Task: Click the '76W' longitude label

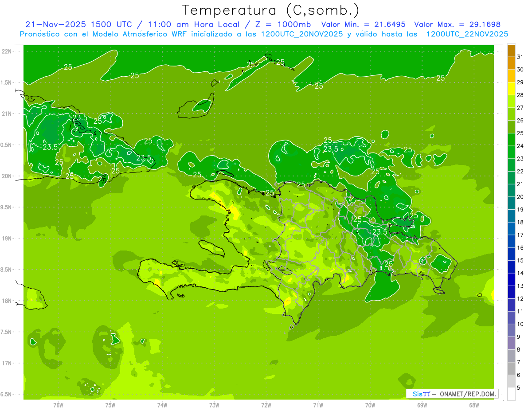Action: coord(58,405)
